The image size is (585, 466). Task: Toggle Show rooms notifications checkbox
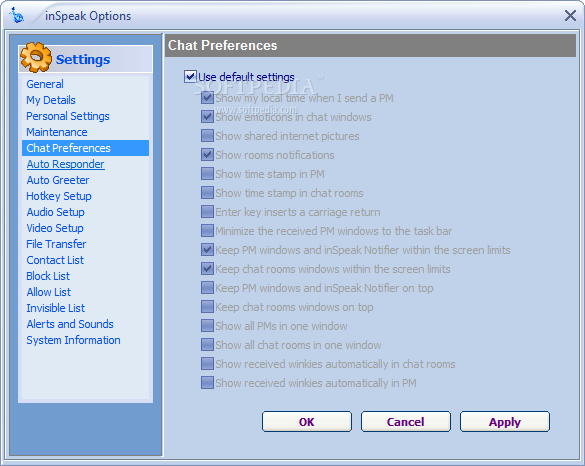click(207, 155)
